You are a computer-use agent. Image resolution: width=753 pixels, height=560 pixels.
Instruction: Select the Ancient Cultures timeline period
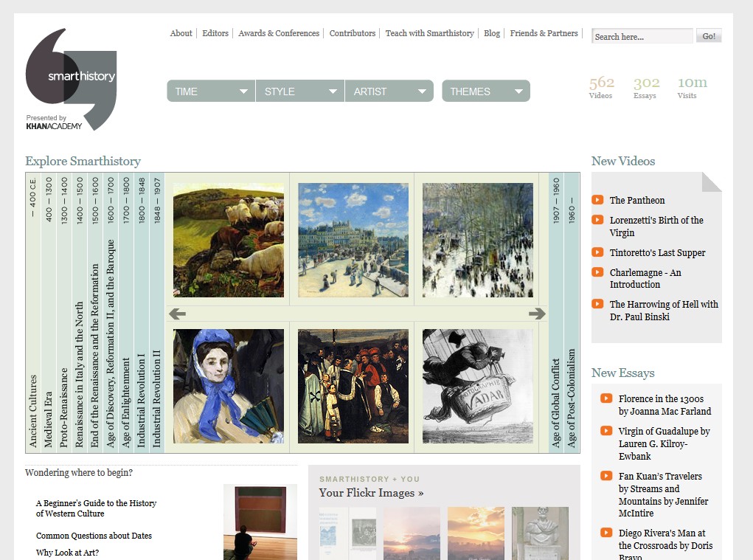tap(33, 312)
